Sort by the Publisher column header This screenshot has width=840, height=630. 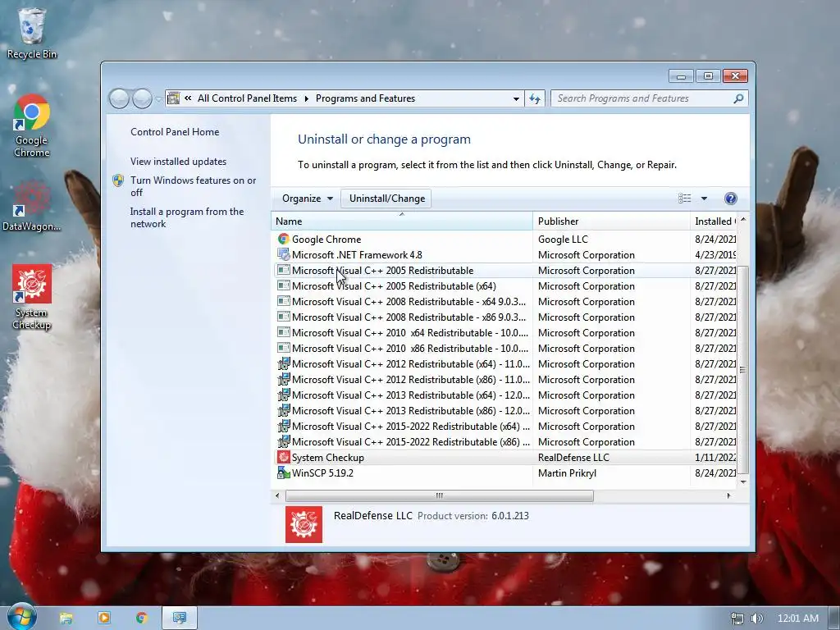(x=611, y=221)
